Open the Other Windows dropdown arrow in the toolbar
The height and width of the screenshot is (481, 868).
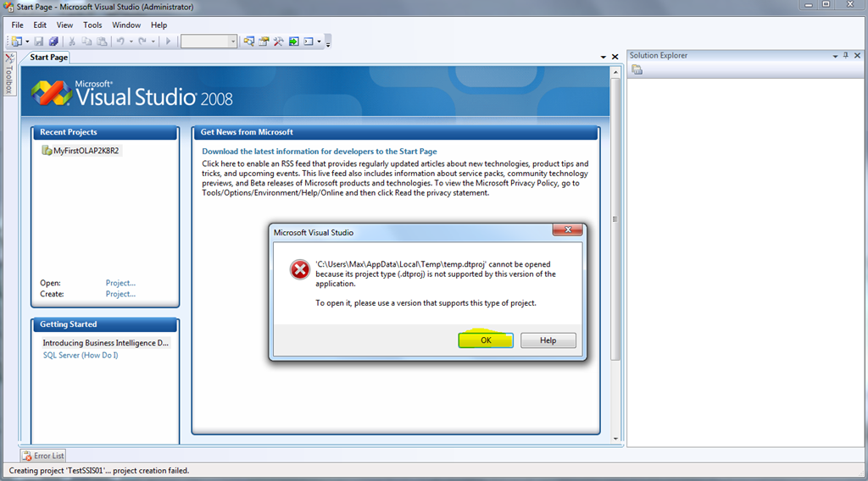pyautogui.click(x=319, y=41)
